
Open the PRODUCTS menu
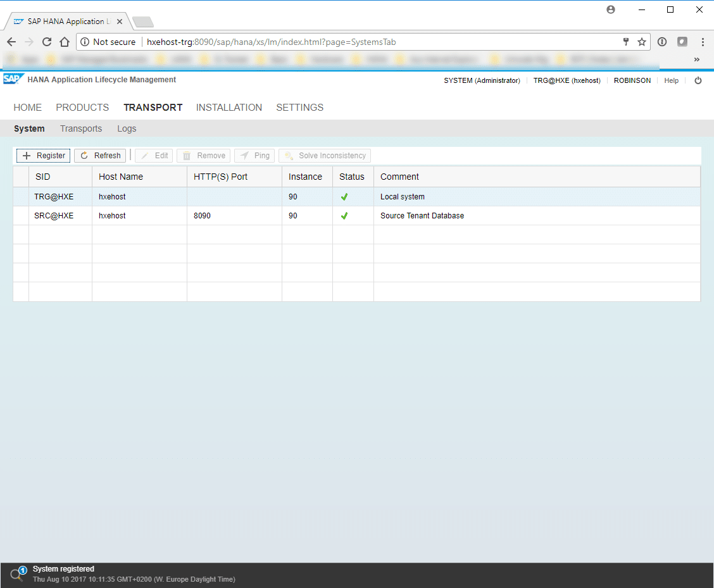(x=82, y=108)
